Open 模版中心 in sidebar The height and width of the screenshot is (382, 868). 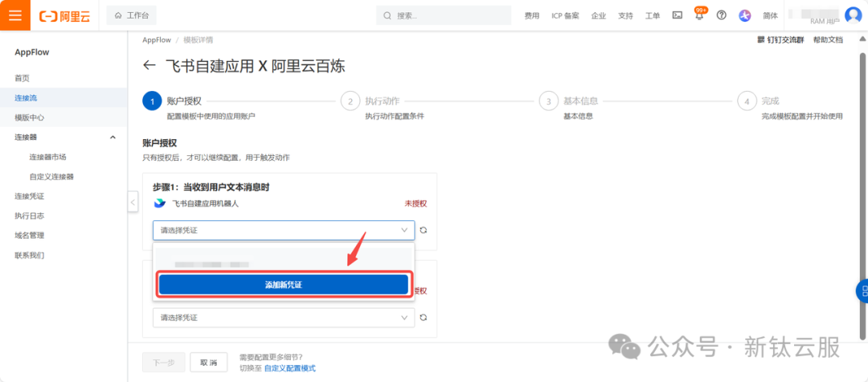(x=30, y=117)
